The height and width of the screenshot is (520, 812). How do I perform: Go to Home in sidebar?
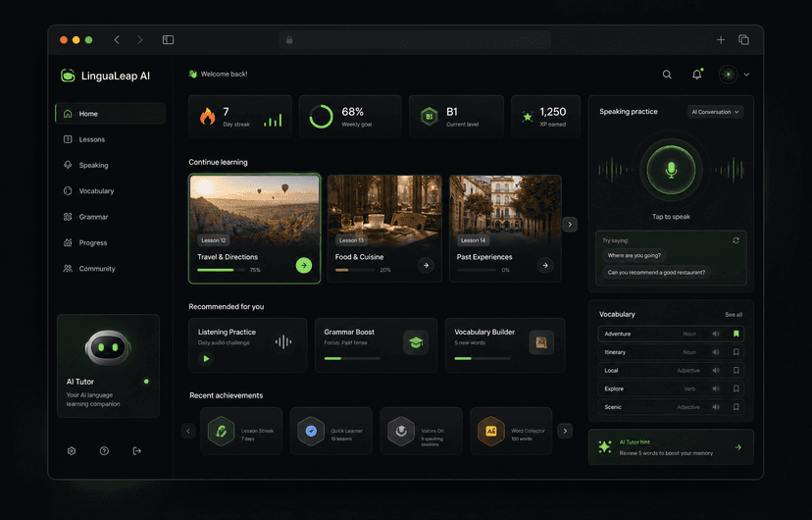(x=110, y=114)
